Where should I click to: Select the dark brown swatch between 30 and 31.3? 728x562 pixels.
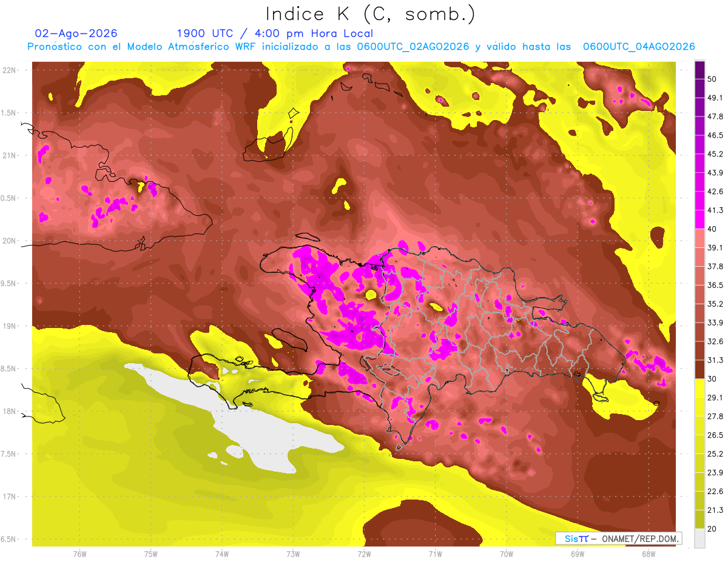point(699,369)
